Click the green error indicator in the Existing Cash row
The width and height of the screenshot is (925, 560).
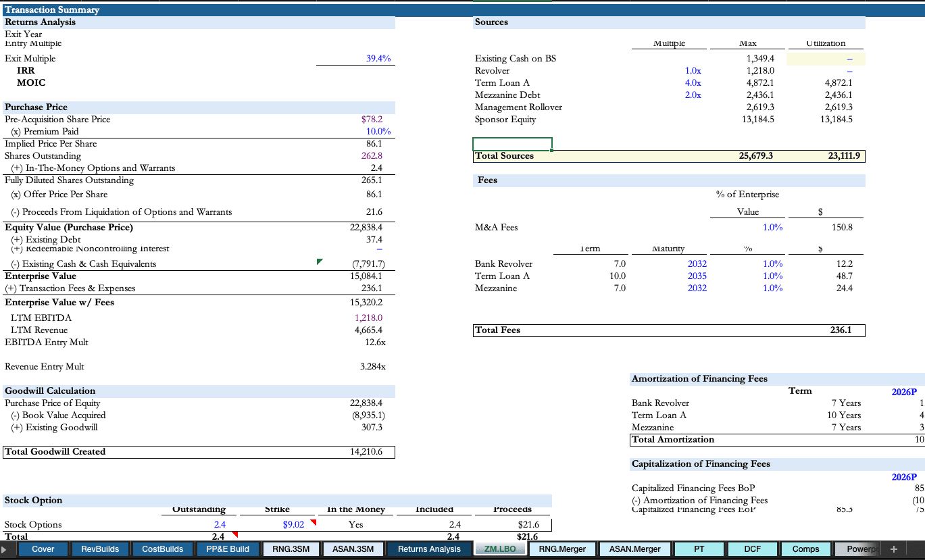(320, 261)
